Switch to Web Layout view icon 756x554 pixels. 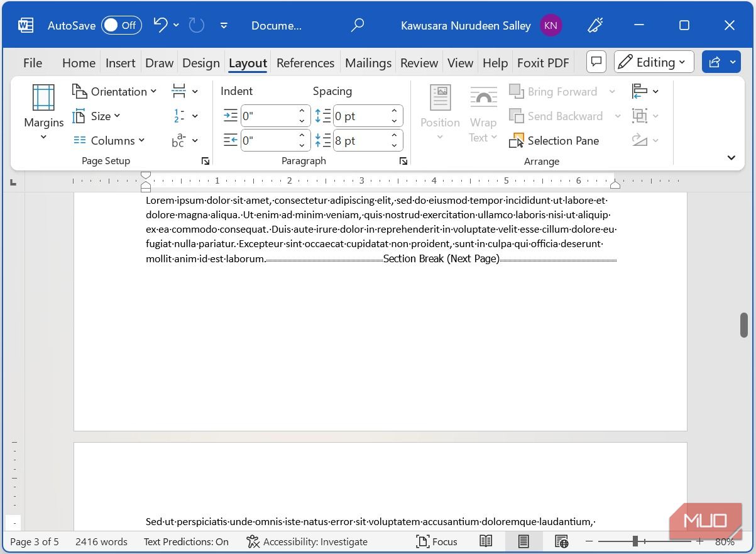coord(561,541)
